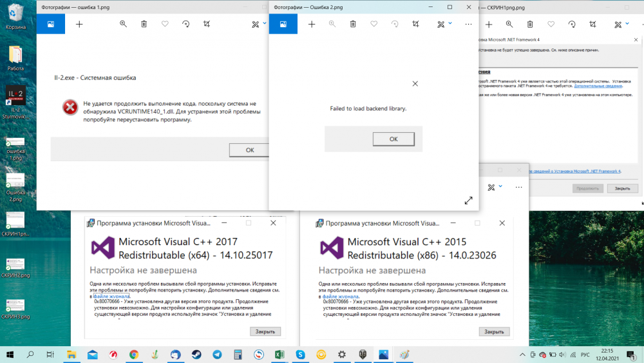Select the Работа folder on desktop

coord(15,58)
